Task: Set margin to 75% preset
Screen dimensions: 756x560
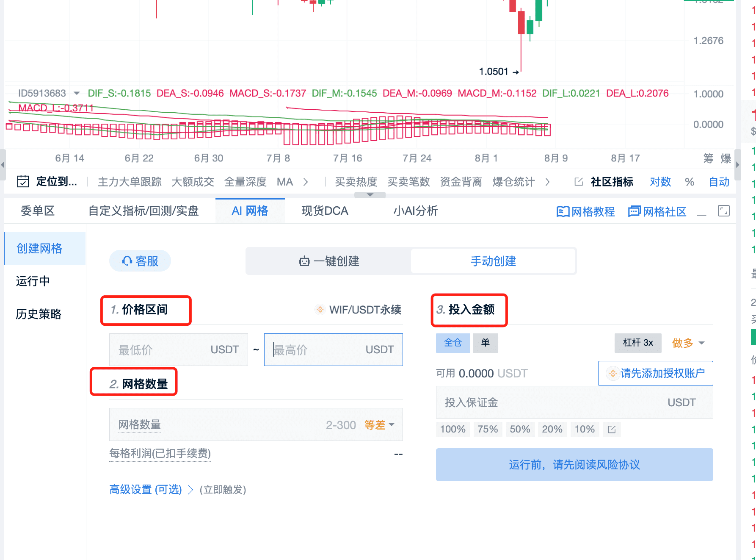Action: click(x=488, y=430)
